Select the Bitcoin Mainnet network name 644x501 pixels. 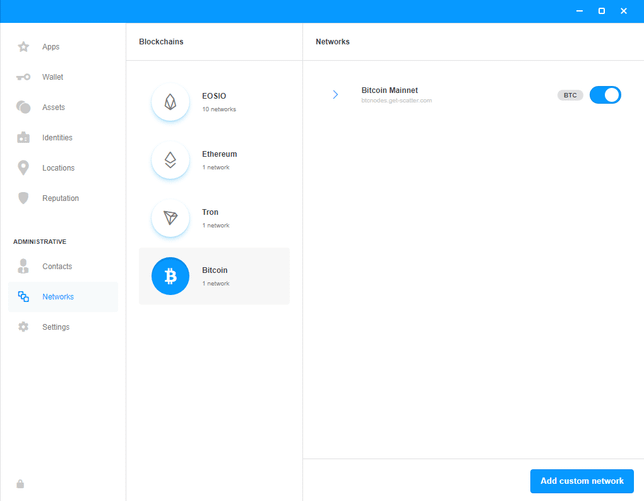click(389, 90)
